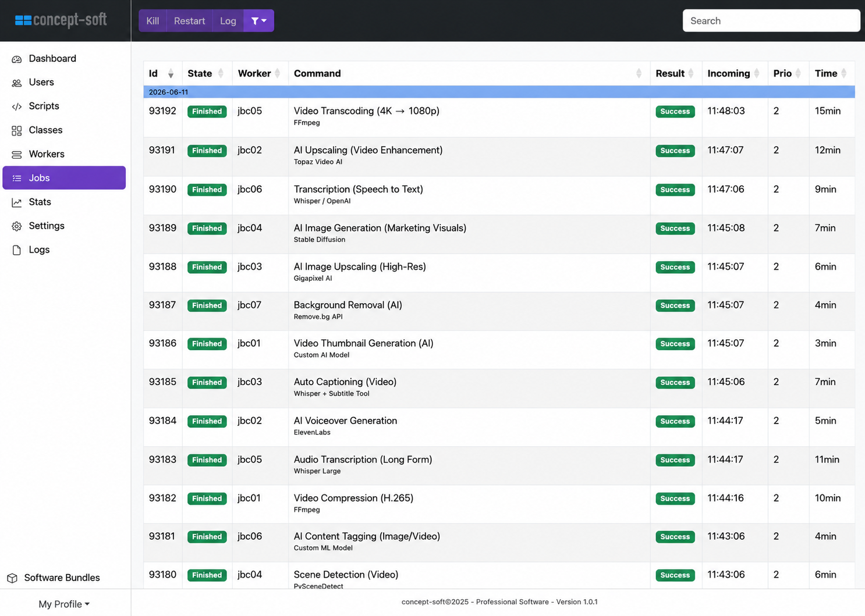The image size is (865, 616).
Task: Click the 15min time value
Action: [828, 111]
